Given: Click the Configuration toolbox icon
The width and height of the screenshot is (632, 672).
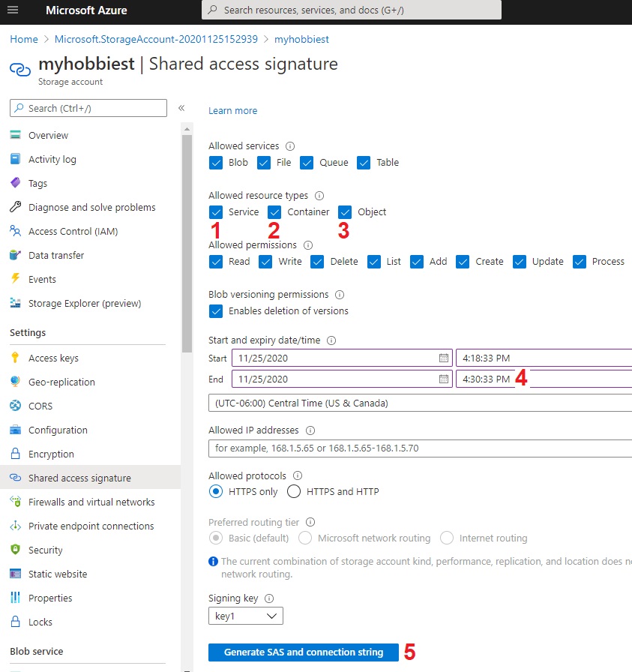Looking at the screenshot, I should coord(16,430).
